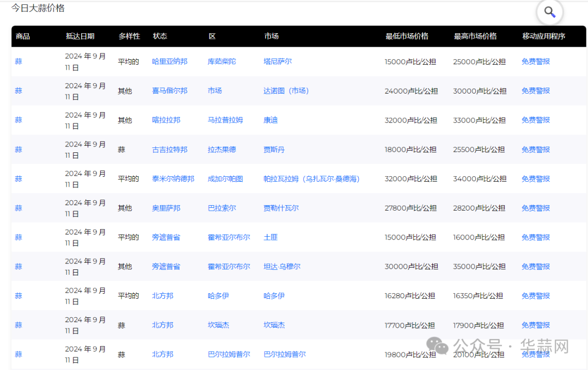Image resolution: width=588 pixels, height=370 pixels.
Task: Click the 蒜 commodity link in 喀拉拉邦 row
Action: (x=19, y=120)
